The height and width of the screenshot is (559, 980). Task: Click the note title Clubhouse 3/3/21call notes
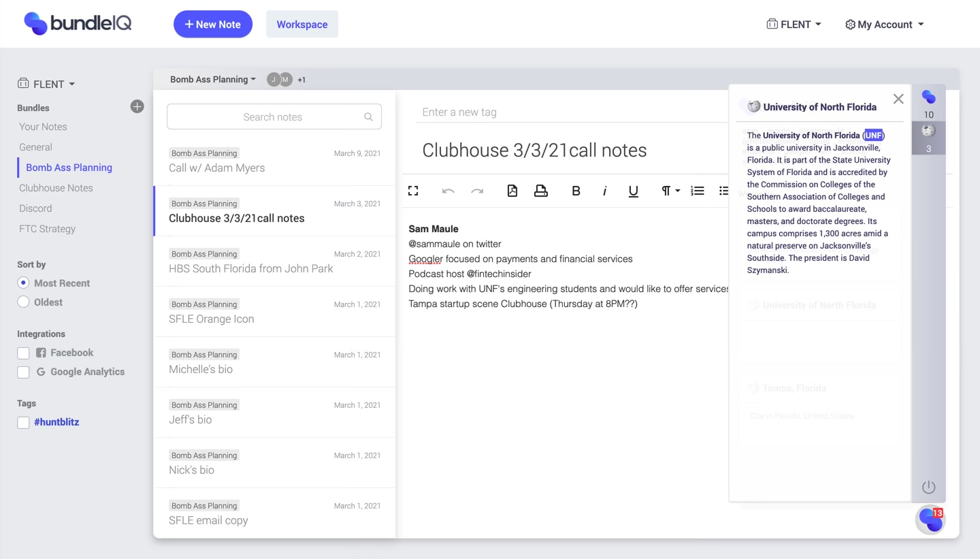click(x=534, y=150)
